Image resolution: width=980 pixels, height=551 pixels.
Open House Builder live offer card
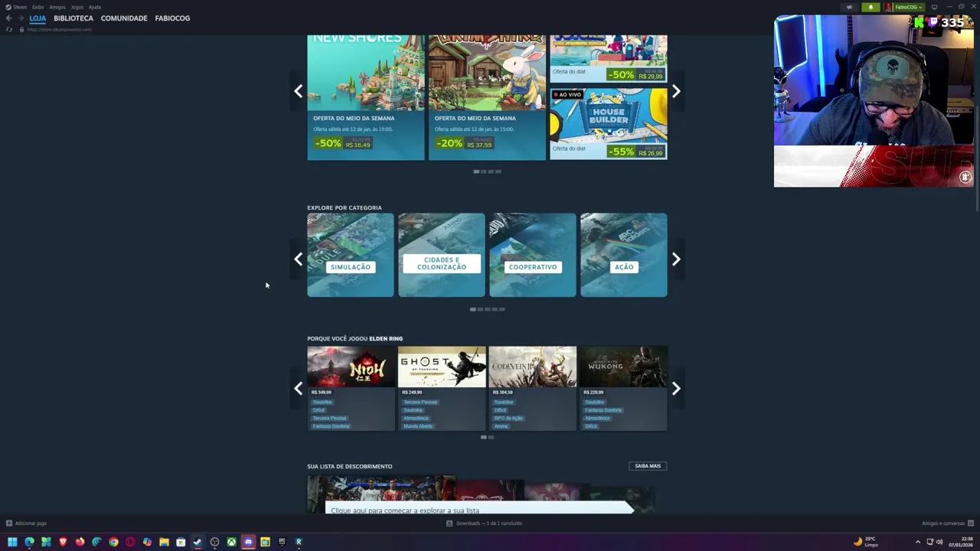[x=609, y=123]
